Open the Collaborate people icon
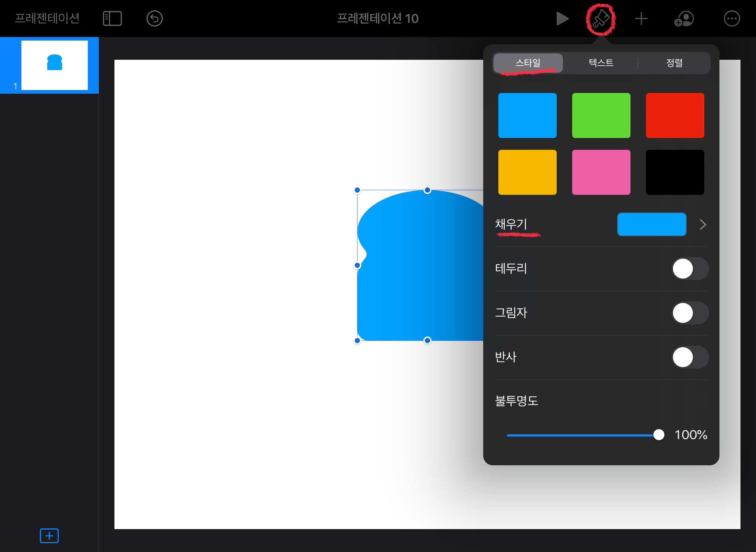Viewport: 756px width, 552px height. [x=684, y=18]
